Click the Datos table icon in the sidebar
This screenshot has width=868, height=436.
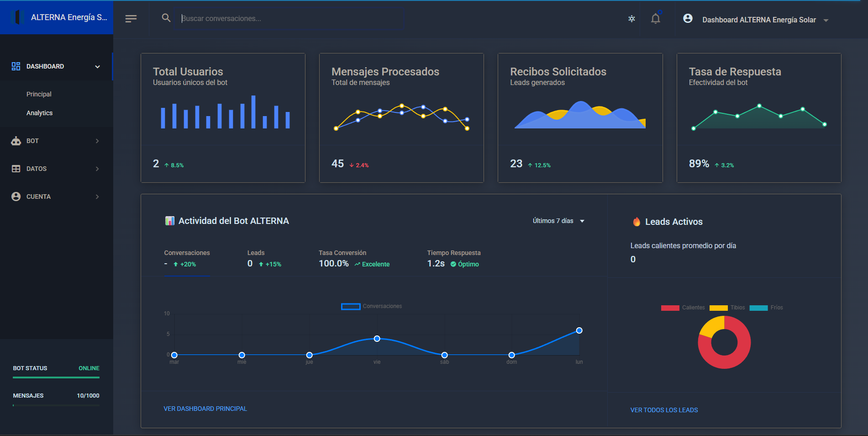(16, 169)
